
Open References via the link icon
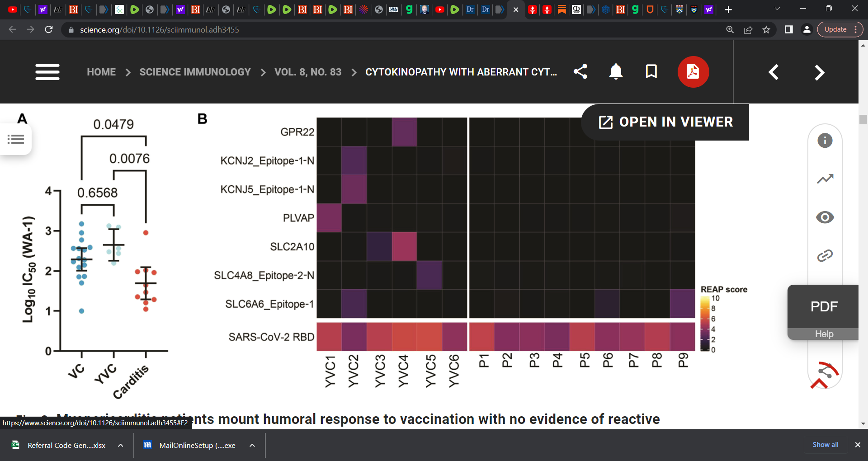pyautogui.click(x=825, y=255)
